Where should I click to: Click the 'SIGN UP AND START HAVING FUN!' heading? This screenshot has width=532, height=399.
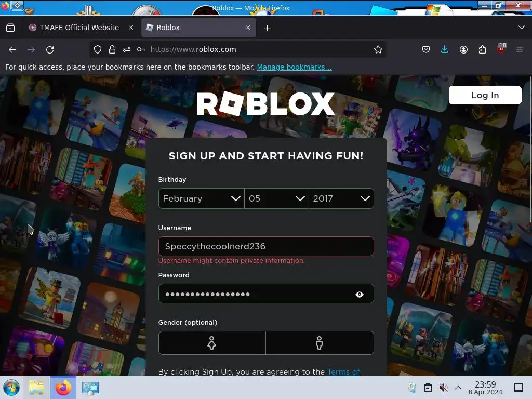266,156
